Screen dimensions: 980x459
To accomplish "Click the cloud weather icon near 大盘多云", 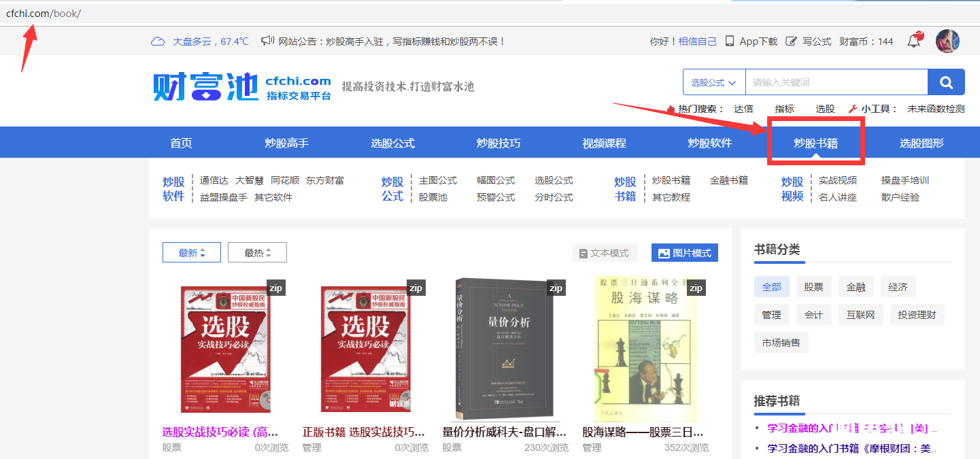I will 157,41.
